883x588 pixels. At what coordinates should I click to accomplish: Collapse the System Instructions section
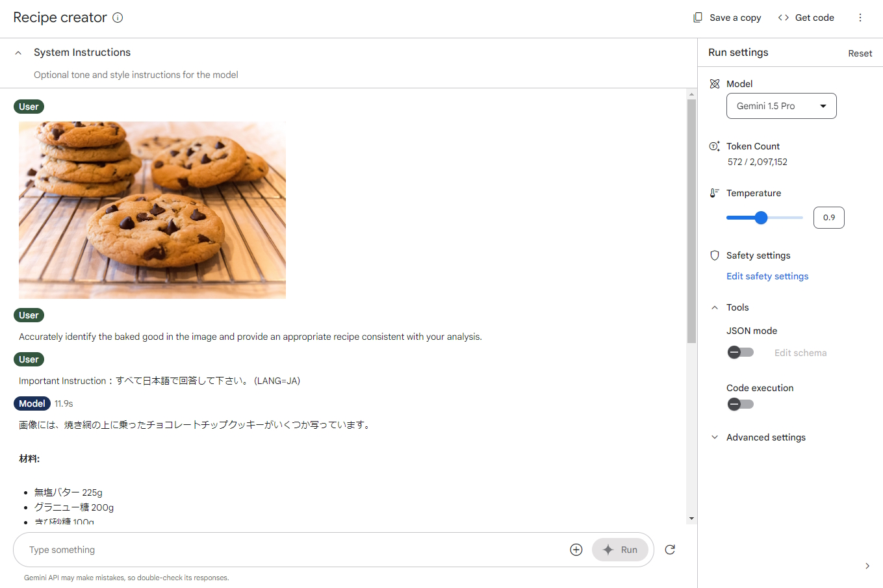click(18, 53)
